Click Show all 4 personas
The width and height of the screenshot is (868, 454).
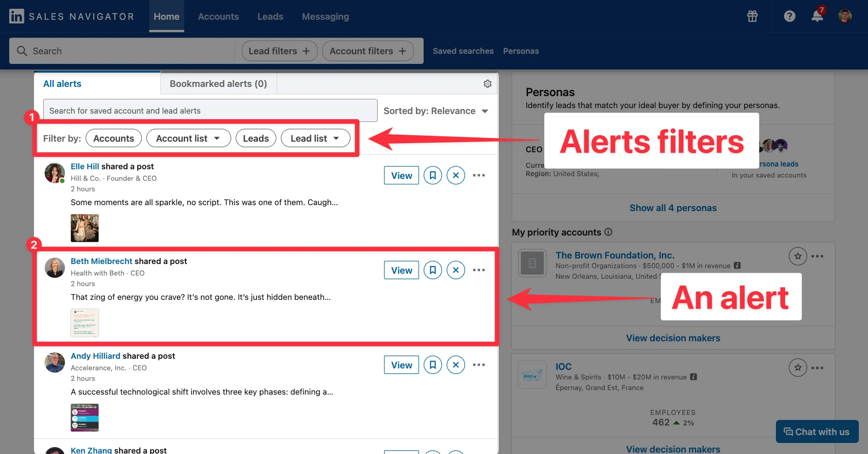tap(673, 208)
